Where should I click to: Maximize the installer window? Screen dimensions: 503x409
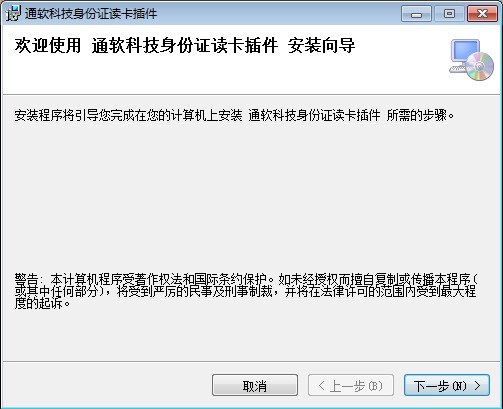pyautogui.click(x=449, y=14)
